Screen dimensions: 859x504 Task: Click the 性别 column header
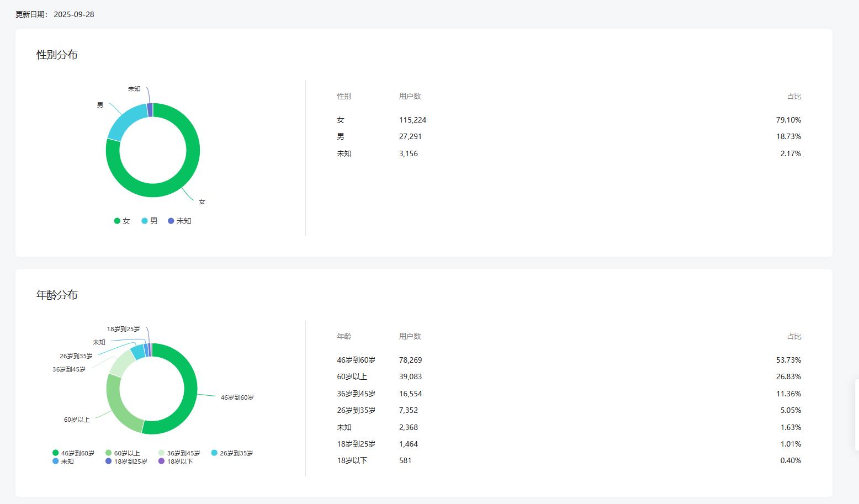pos(344,96)
